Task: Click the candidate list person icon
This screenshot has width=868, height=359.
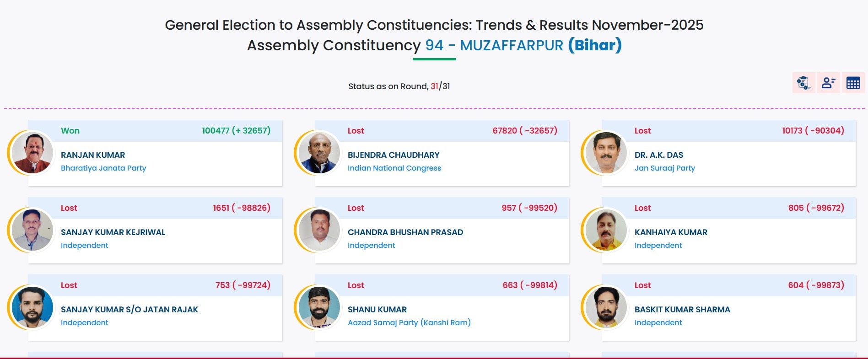Action: pyautogui.click(x=828, y=83)
